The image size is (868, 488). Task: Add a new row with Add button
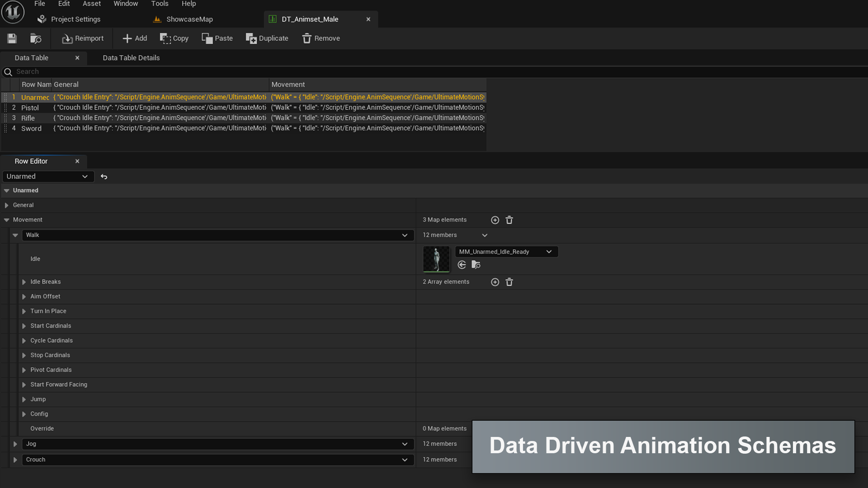[x=135, y=38]
